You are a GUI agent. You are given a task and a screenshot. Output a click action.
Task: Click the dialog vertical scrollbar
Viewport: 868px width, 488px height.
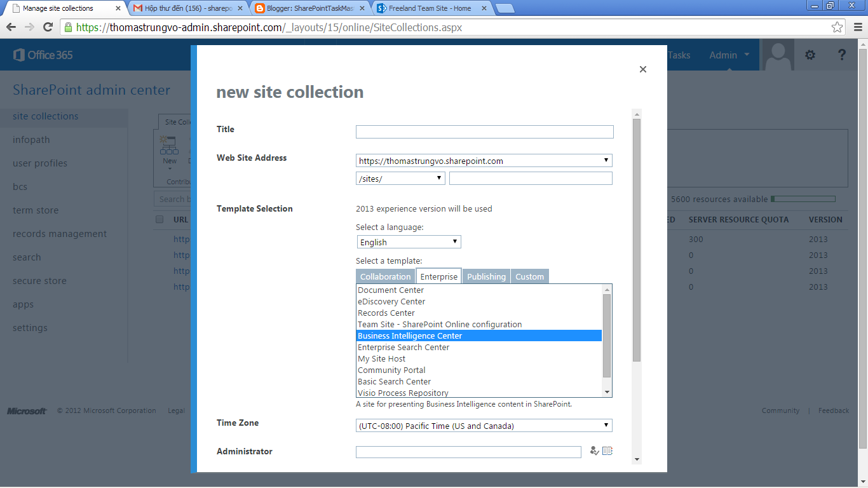tap(637, 287)
